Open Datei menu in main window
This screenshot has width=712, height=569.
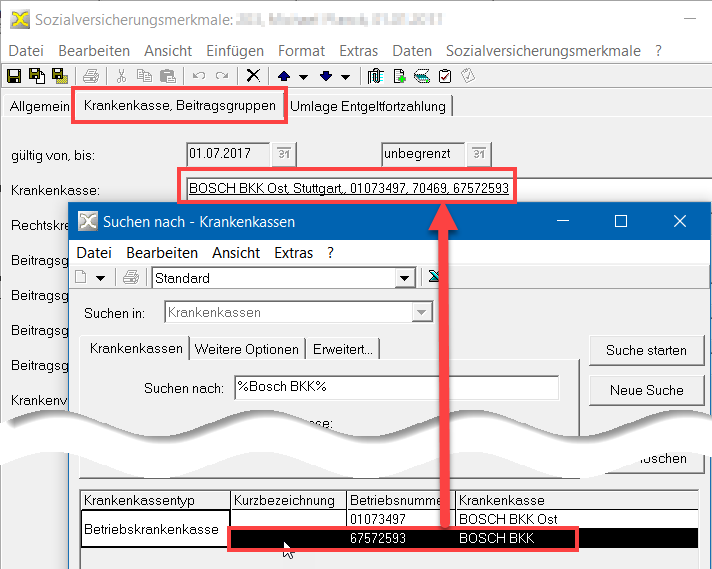26,51
